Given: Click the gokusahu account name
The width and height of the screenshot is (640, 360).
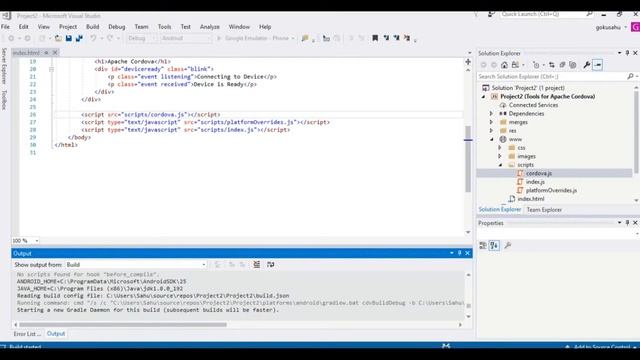Looking at the screenshot, I should pyautogui.click(x=608, y=27).
